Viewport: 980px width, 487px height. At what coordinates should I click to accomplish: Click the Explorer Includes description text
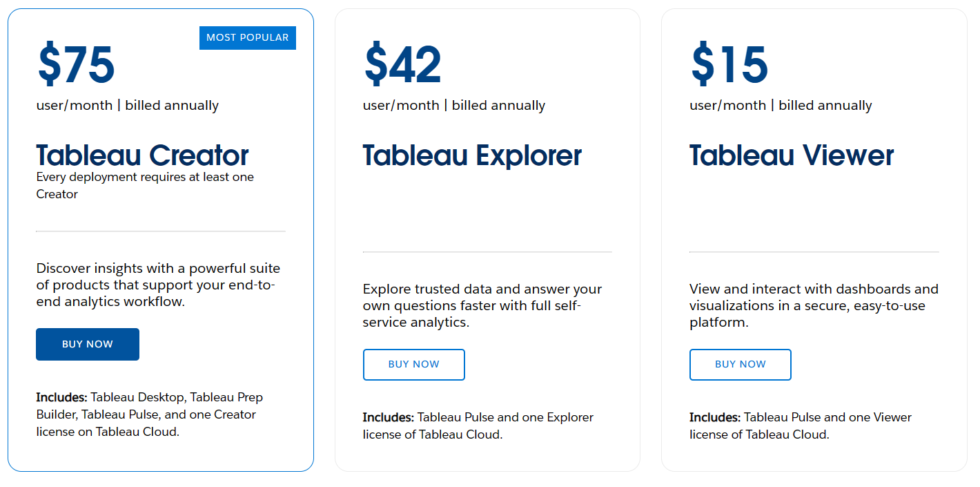point(477,425)
